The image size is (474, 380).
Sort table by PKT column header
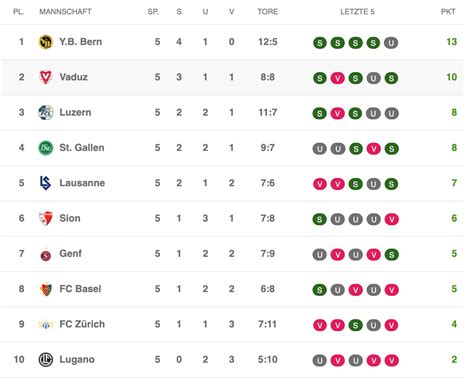(x=448, y=12)
